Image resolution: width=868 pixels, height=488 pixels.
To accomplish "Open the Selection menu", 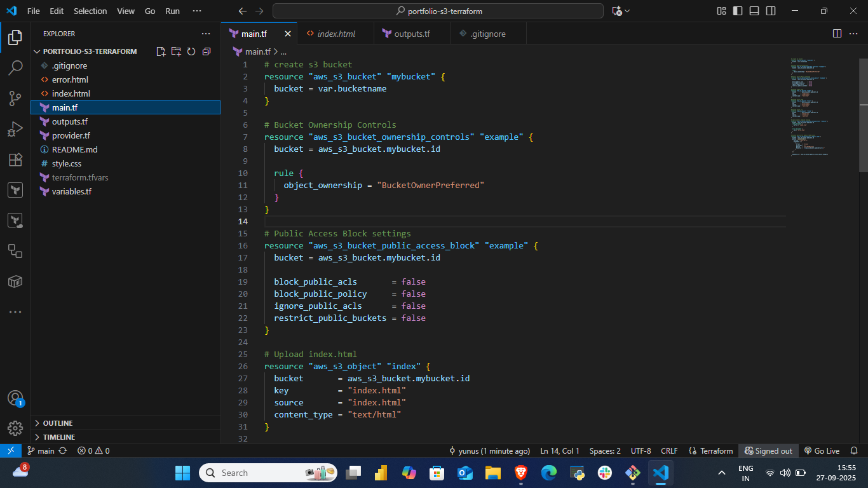I will click(x=90, y=11).
